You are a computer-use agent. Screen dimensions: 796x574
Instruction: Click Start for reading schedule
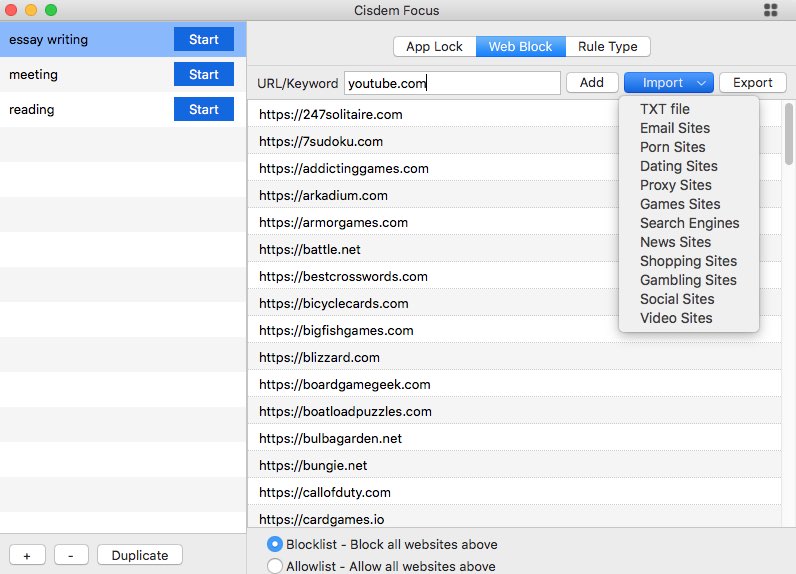point(204,110)
